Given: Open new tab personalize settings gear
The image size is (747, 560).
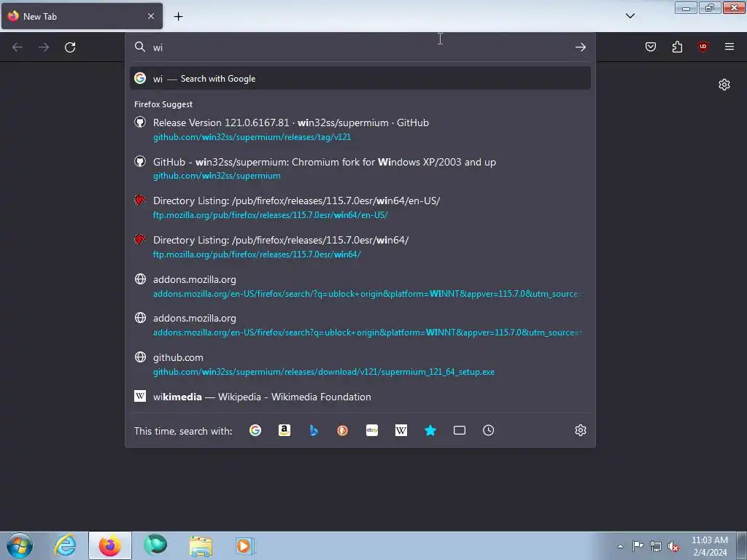Looking at the screenshot, I should 724,85.
